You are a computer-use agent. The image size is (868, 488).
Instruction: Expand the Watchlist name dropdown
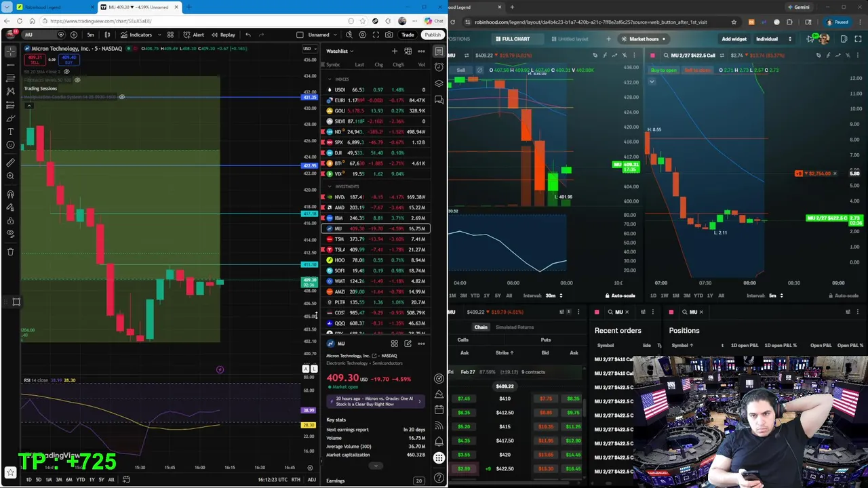tap(340, 51)
